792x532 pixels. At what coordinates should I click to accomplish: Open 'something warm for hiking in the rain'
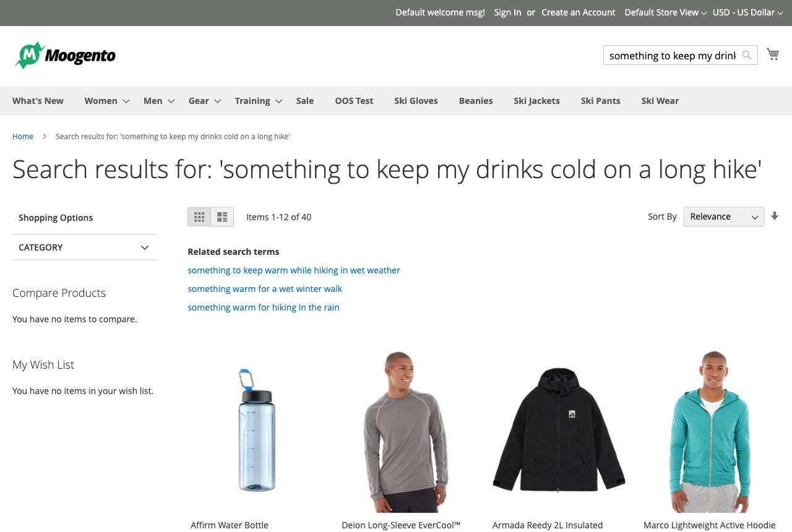(x=264, y=307)
